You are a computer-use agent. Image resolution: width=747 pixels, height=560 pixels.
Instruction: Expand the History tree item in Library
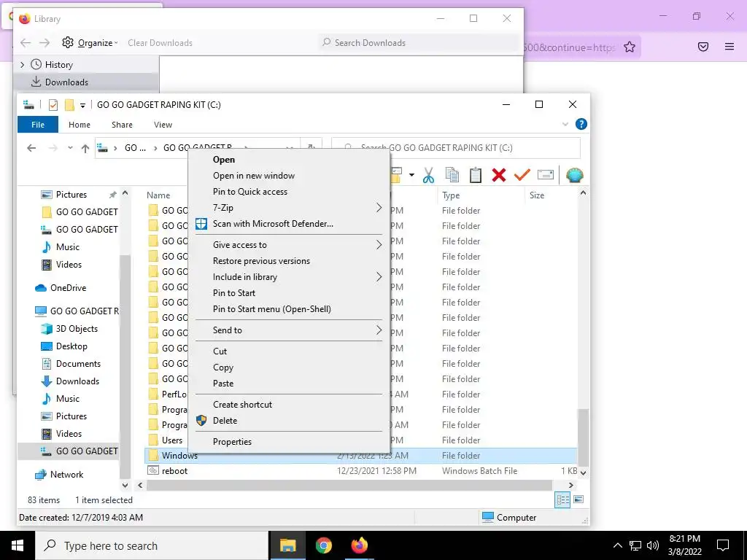tap(23, 65)
